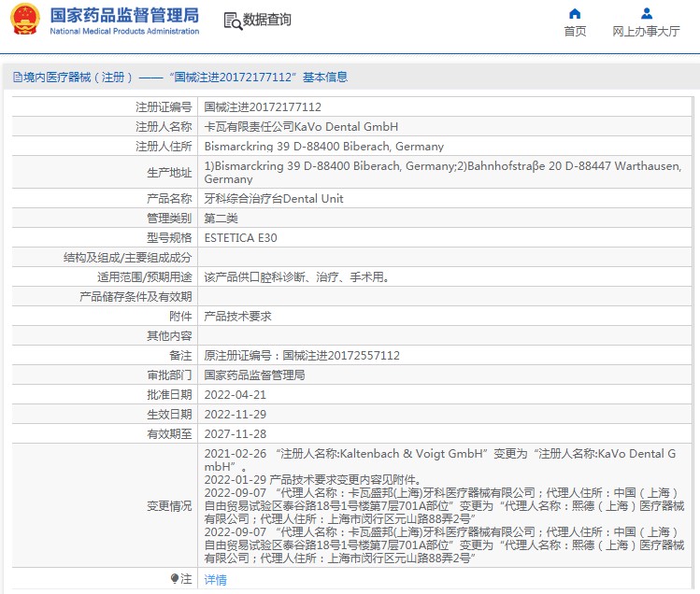Click the 生产地址 row label
Screen dimensions: 700x594
click(x=169, y=172)
